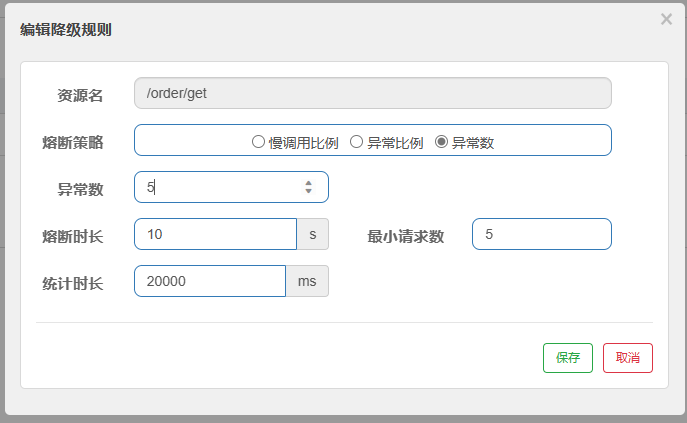687x423 pixels.
Task: Close the 编辑降级规则 dialog with the X
Action: point(666,19)
